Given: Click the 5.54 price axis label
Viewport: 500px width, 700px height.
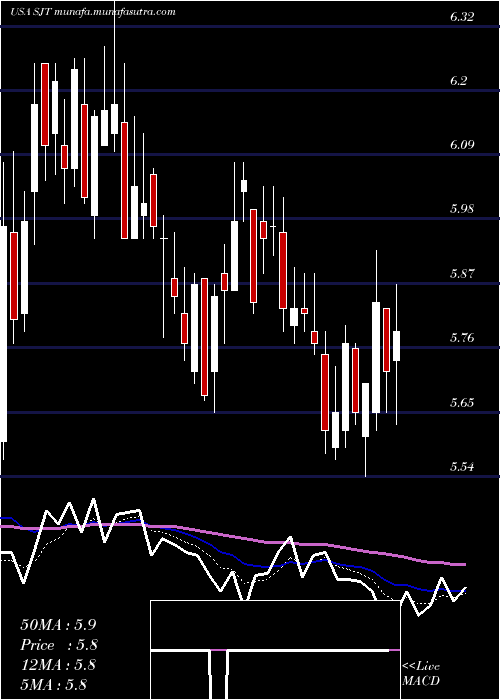Looking at the screenshot, I should (x=462, y=467).
